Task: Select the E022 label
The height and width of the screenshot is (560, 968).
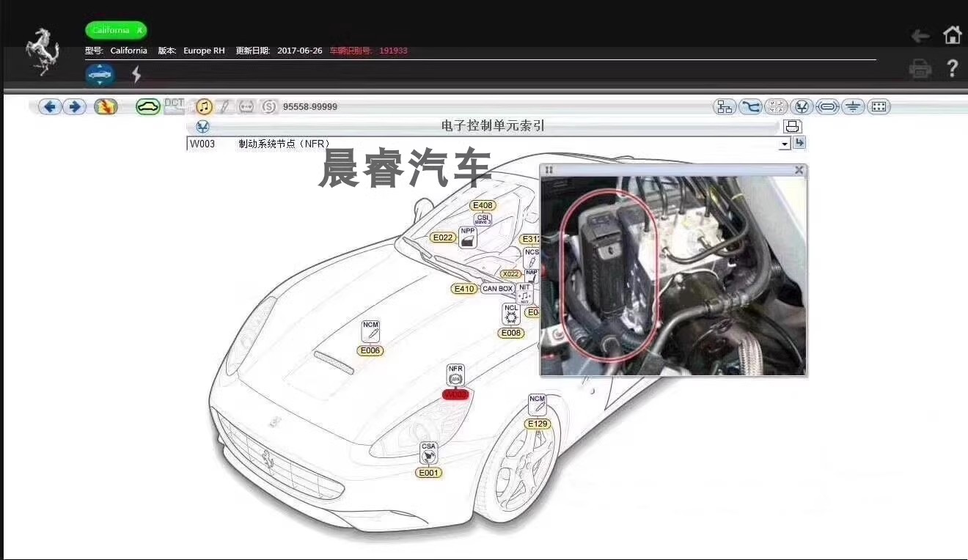Action: tap(443, 237)
